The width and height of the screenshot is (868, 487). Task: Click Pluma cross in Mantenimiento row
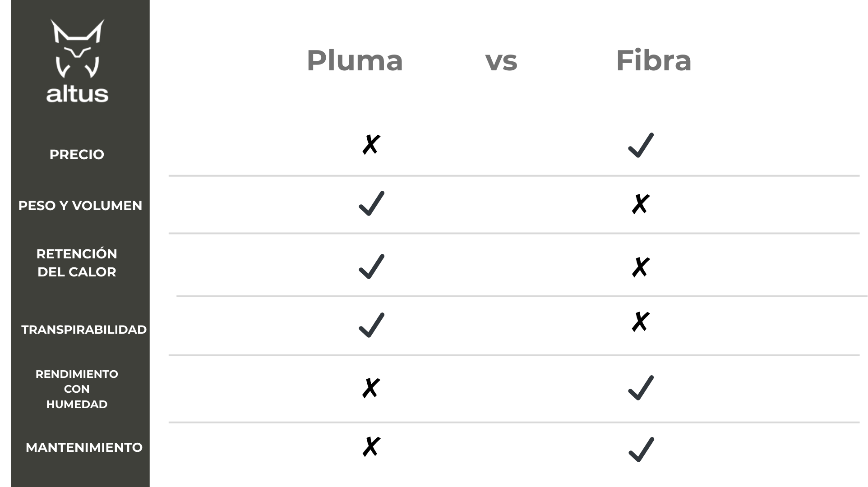[371, 447]
